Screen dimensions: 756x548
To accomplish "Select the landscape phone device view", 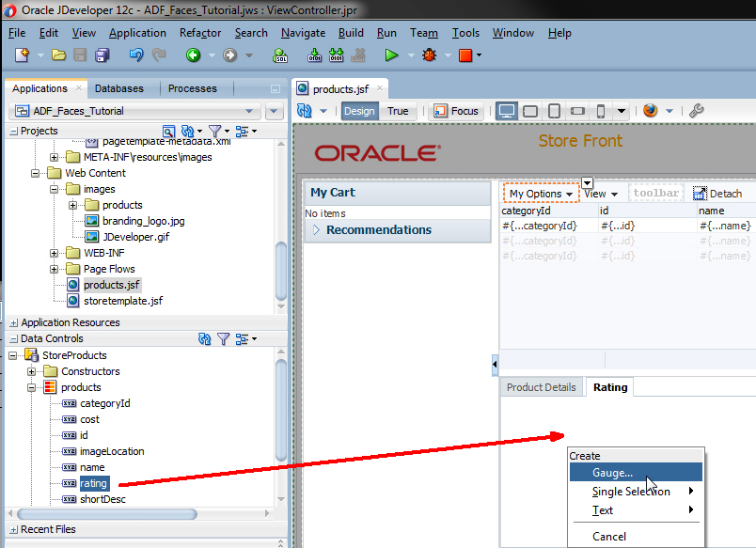I will coord(577,111).
